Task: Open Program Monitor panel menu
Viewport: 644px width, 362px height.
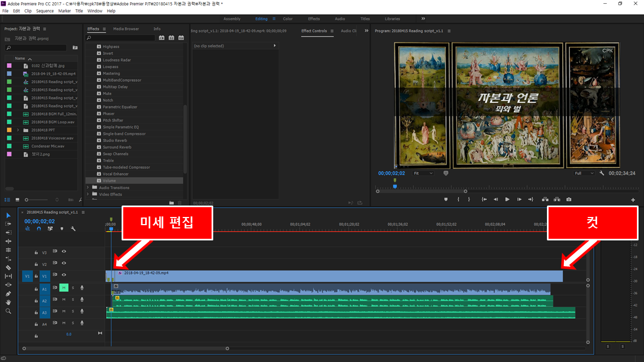Action: pyautogui.click(x=449, y=31)
